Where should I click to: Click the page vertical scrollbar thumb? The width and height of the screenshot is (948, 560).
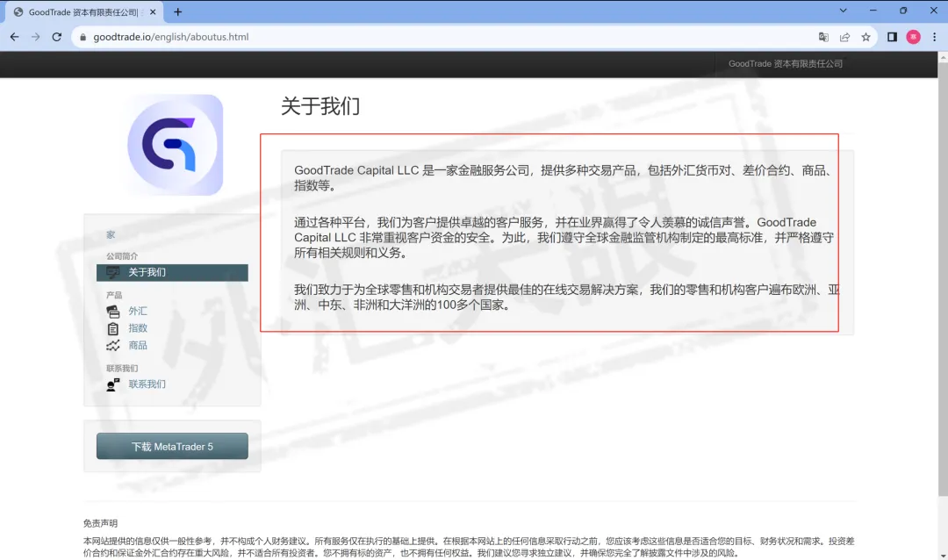(x=943, y=278)
